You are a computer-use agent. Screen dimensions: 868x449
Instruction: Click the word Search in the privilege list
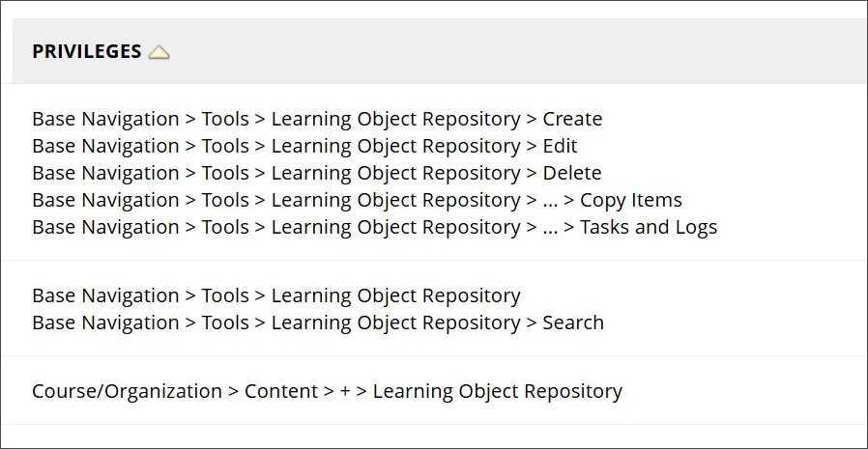[x=573, y=323]
